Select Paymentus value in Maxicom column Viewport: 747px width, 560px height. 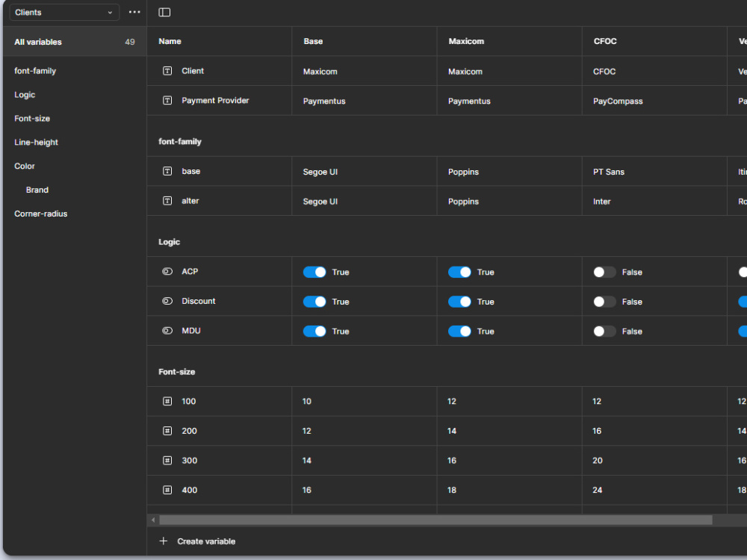[469, 101]
